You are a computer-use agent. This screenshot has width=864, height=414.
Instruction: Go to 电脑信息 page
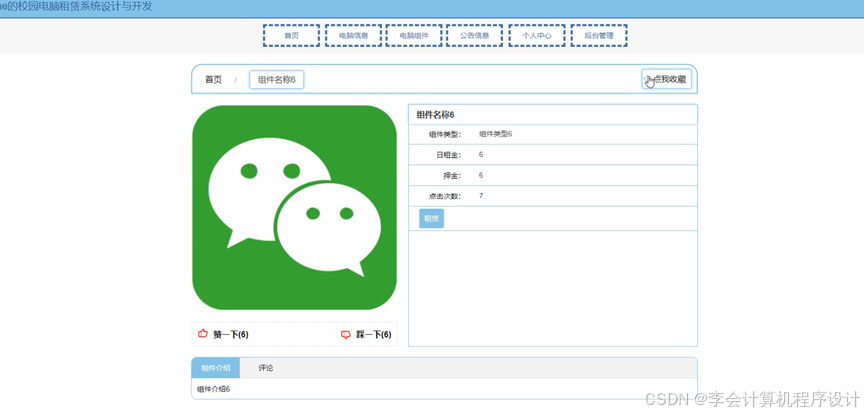tap(353, 35)
